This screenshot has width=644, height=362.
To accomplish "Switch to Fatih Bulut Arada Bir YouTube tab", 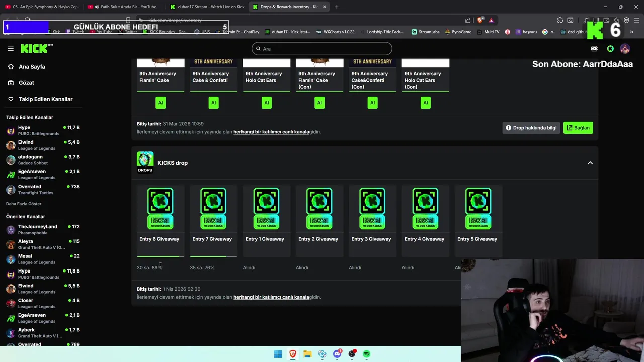I will 124,7.
